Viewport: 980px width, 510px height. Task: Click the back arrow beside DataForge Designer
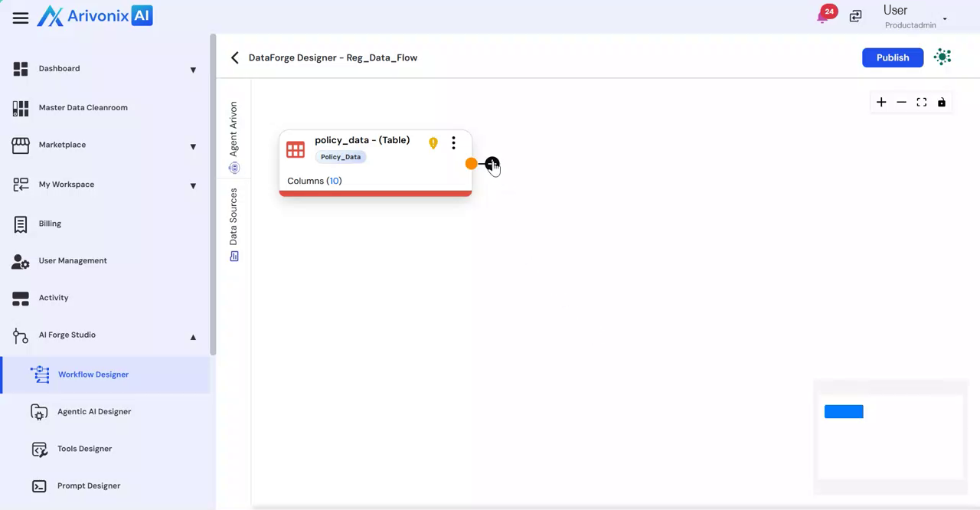[235, 57]
